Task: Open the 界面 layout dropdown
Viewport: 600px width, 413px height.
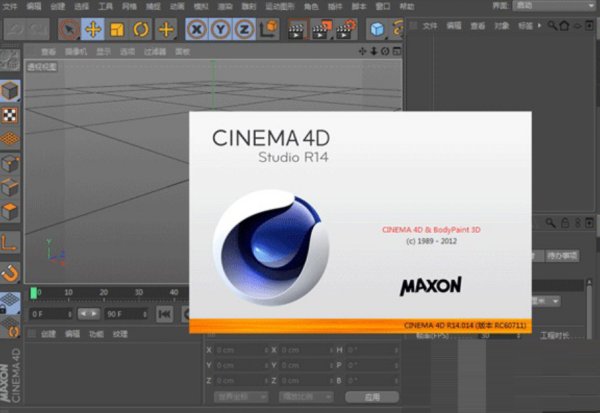Action: 554,5
